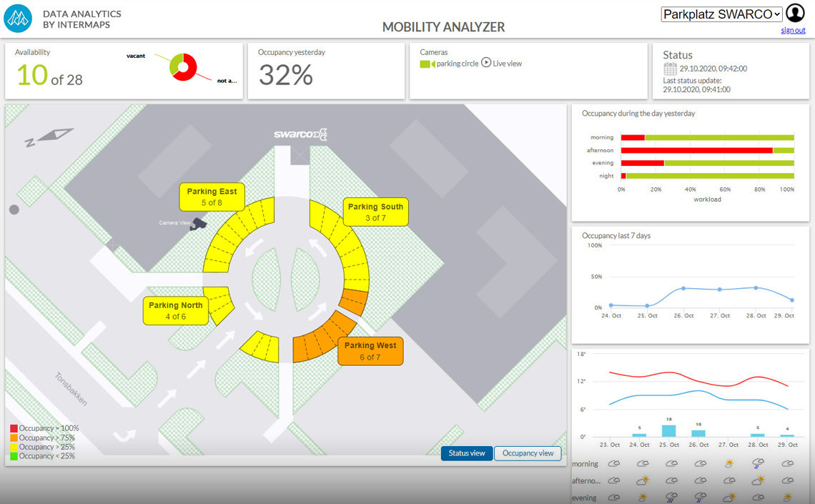Image resolution: width=815 pixels, height=504 pixels.
Task: Click the 25. Oct precipitation bar labeled 18
Action: tap(669, 431)
